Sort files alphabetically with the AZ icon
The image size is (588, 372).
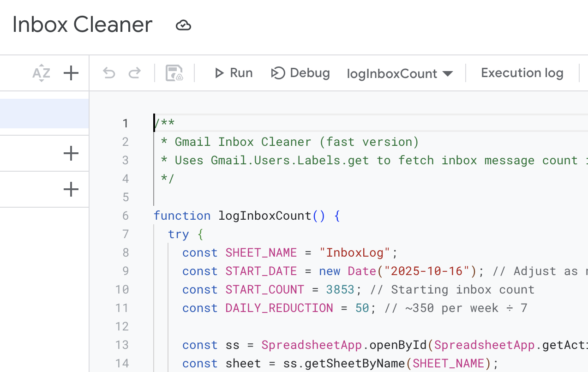tap(41, 73)
